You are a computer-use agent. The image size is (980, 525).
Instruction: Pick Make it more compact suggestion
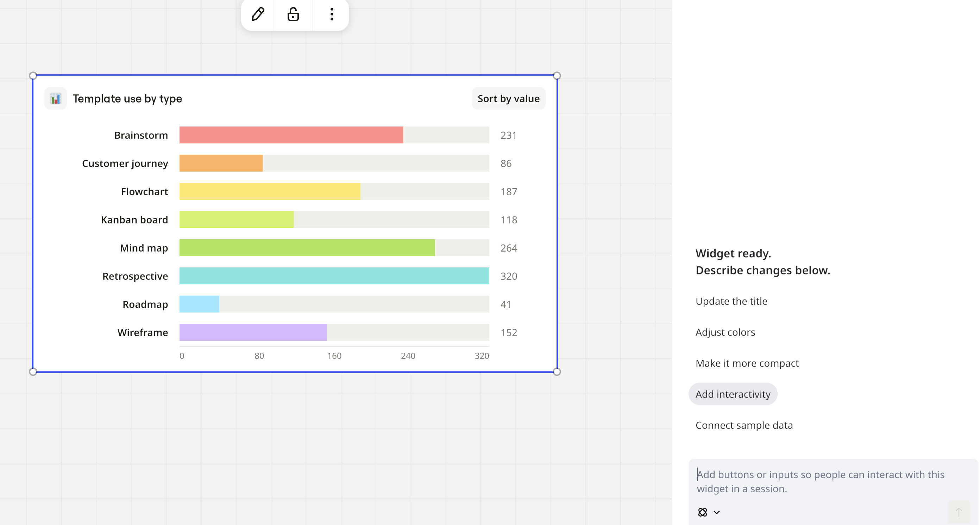pyautogui.click(x=747, y=363)
